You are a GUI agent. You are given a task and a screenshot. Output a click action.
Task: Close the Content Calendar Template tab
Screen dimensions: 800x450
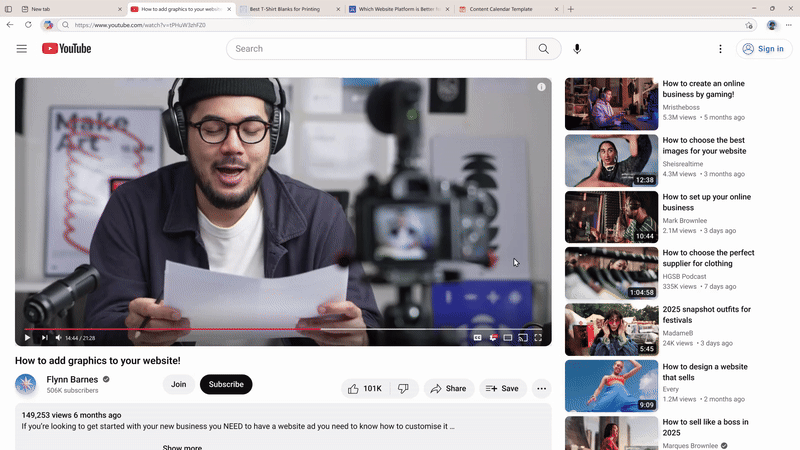556,9
